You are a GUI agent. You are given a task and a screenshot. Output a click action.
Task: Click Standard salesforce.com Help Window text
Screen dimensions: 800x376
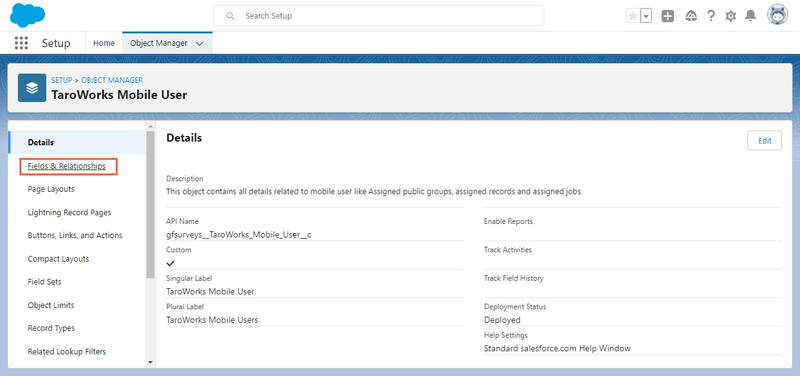click(557, 348)
